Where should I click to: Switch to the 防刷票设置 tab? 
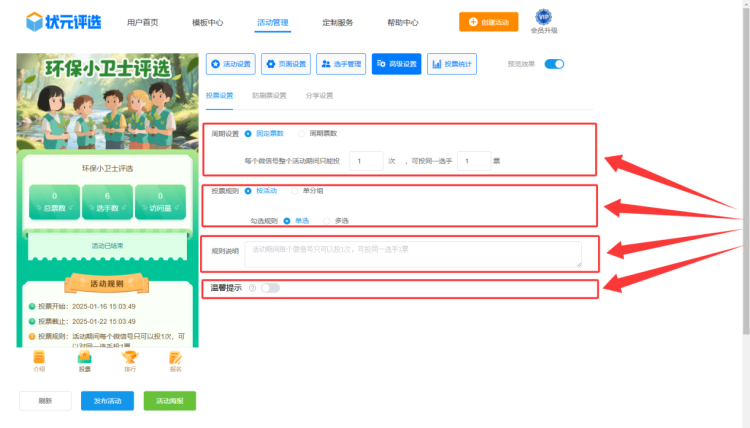[269, 96]
